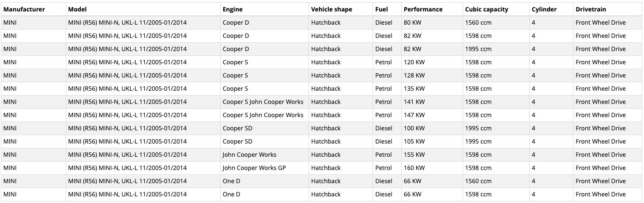Select the 128 KW performance cell
The width and height of the screenshot is (644, 203).
click(x=414, y=75)
